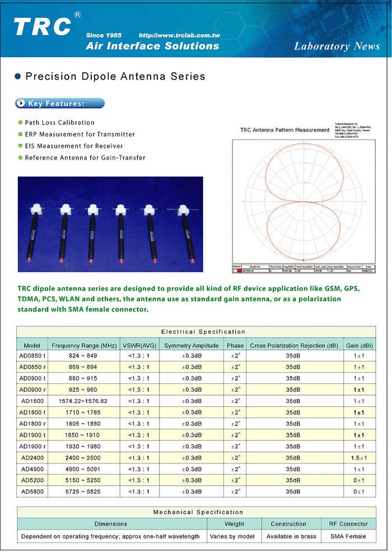Click frequency value 824 ~ 849
Screen dimensions: 392x552
(x=83, y=355)
